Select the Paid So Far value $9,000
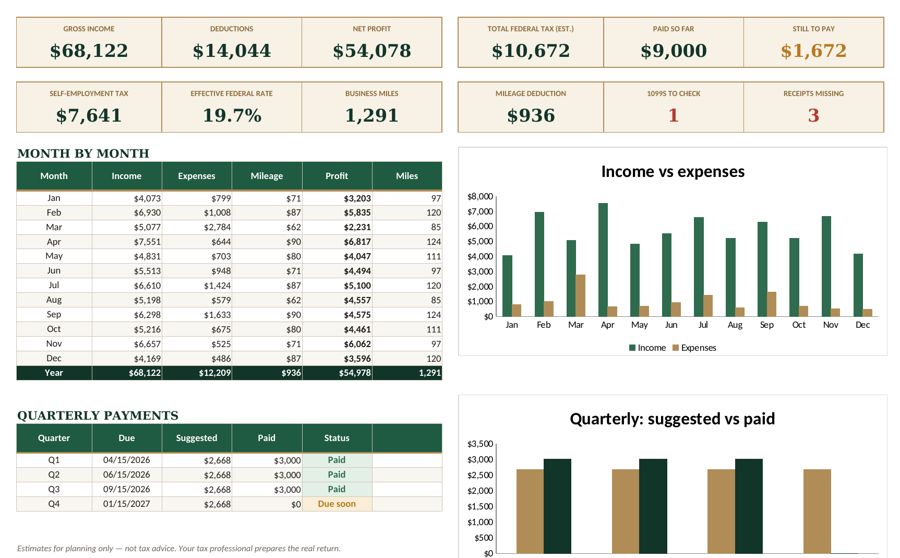Screen dimensions: 900x558 673,51
